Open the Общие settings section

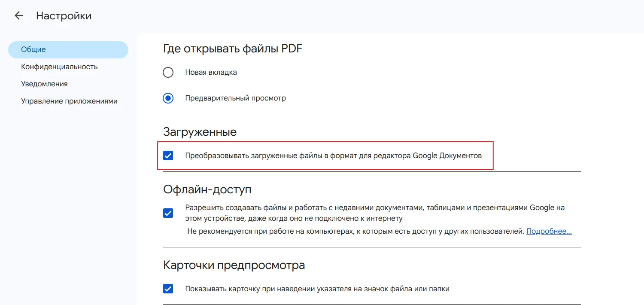[68, 49]
